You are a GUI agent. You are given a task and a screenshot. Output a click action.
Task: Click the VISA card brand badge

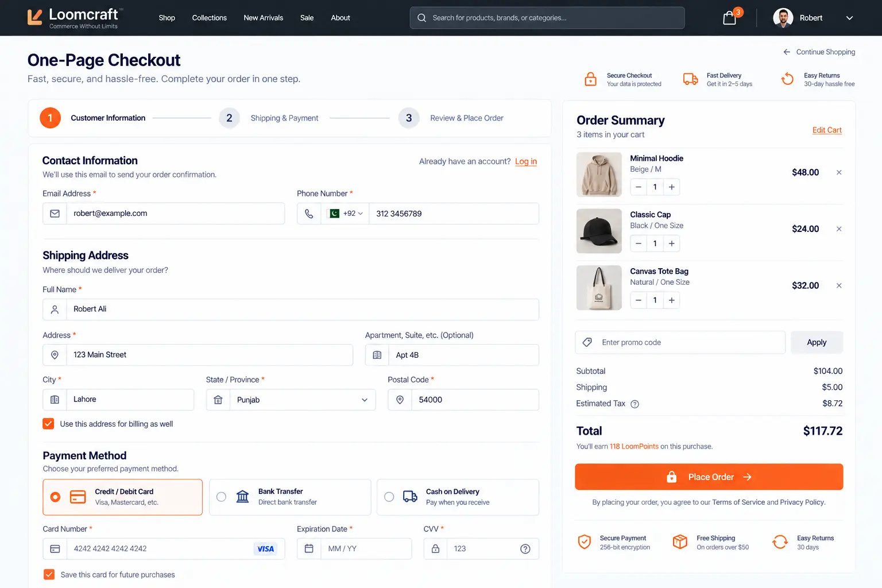[x=265, y=549]
